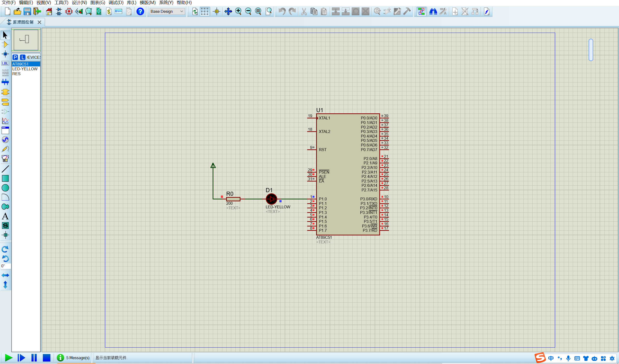
Task: Toggle false origin crosshair
Action: pos(217,11)
